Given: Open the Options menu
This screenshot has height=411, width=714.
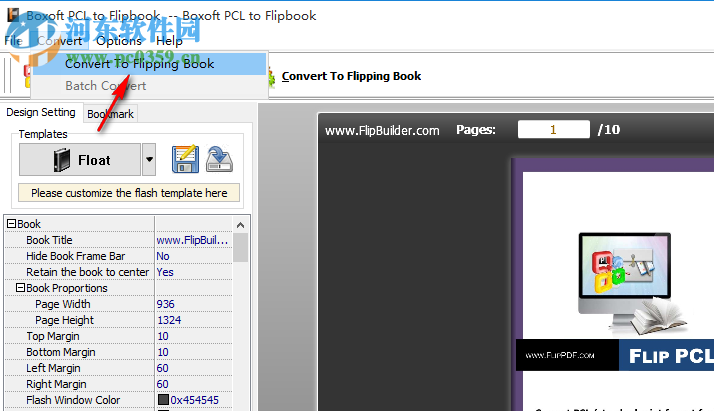Looking at the screenshot, I should coord(119,41).
